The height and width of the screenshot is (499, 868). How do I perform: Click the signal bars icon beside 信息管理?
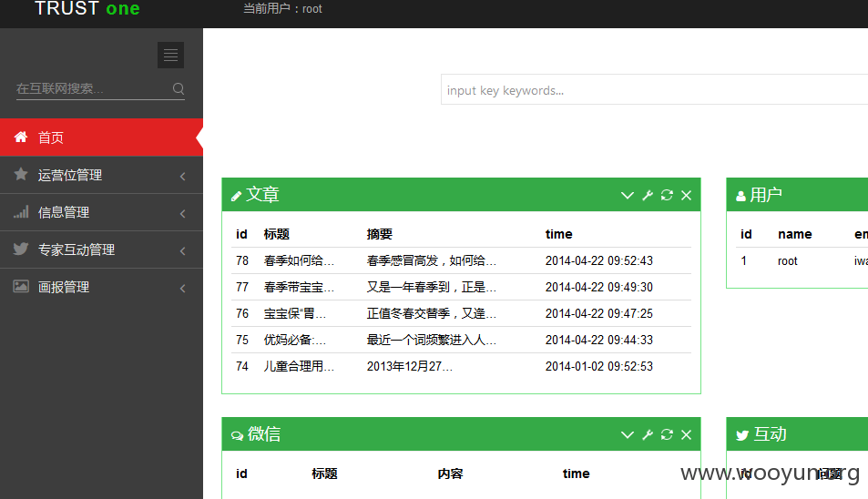(20, 211)
